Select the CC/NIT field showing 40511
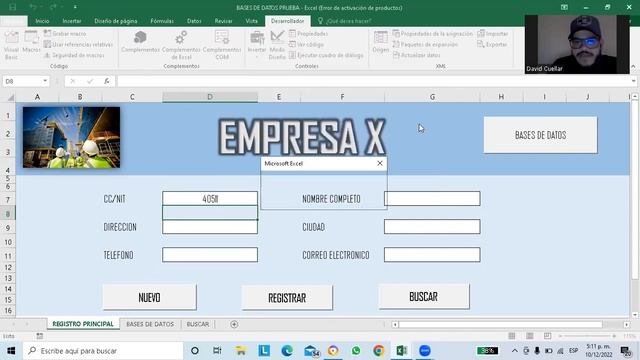 coord(210,199)
